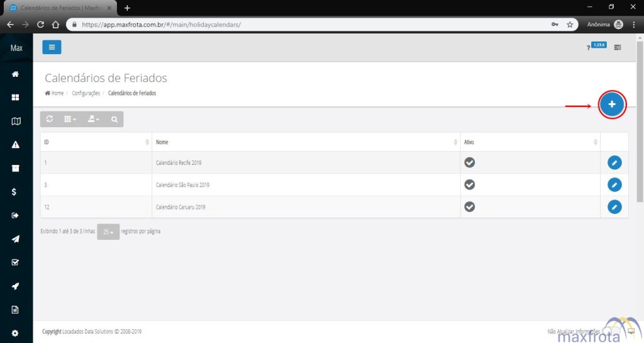The height and width of the screenshot is (343, 644).
Task: Click the Configurações breadcrumb link
Action: (x=86, y=93)
